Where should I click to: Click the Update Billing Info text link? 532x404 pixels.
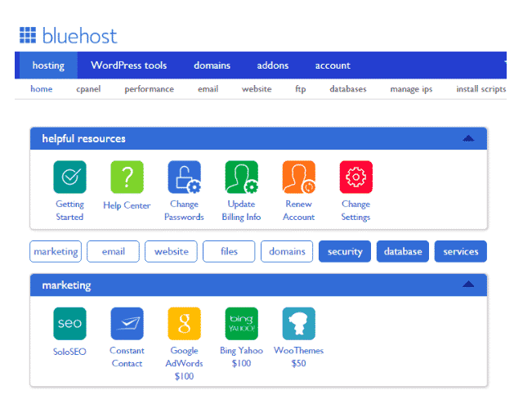tap(241, 210)
